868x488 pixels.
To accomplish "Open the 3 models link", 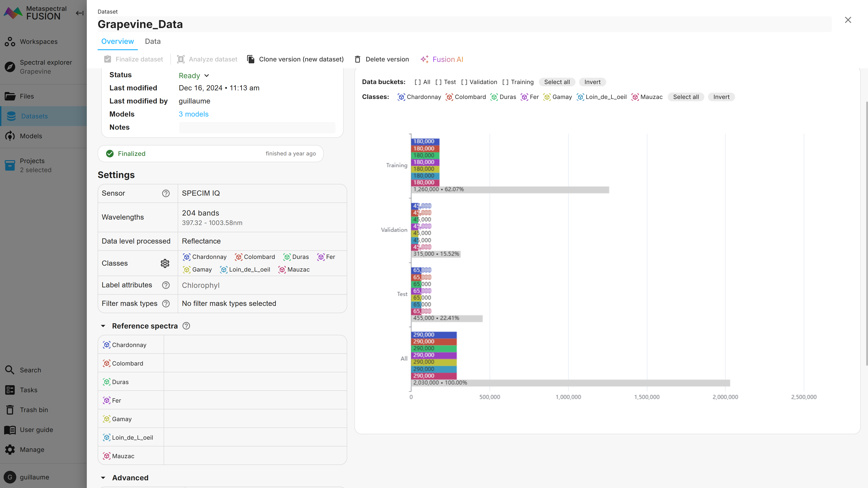I will click(x=193, y=114).
